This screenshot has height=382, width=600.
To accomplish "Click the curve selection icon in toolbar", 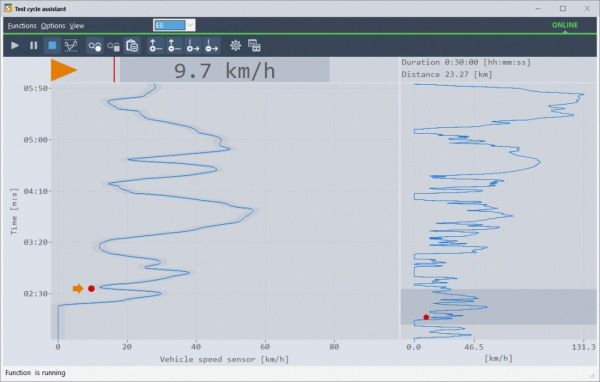I will 71,46.
